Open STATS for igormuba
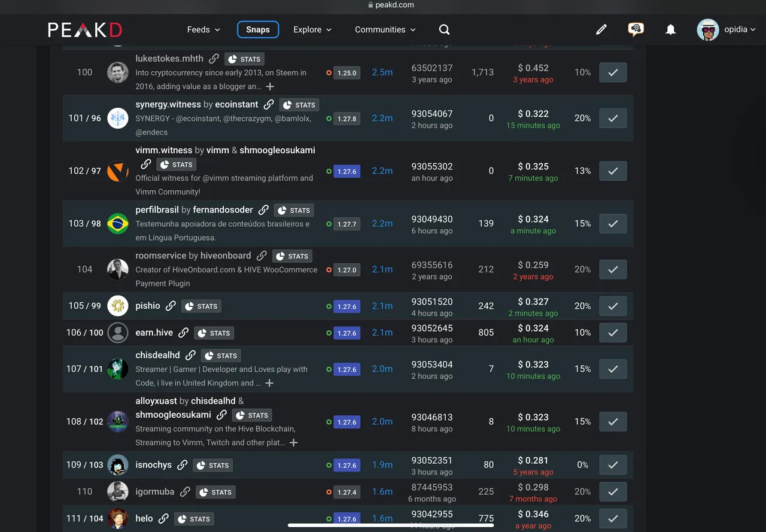 click(x=215, y=493)
